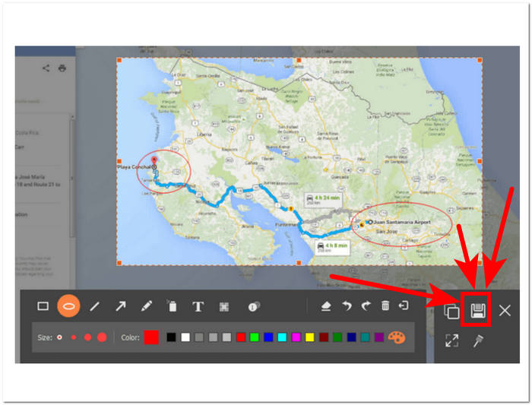This screenshot has height=405, width=532.
Task: Click the 4 h 24 min route label
Action: coord(323,199)
